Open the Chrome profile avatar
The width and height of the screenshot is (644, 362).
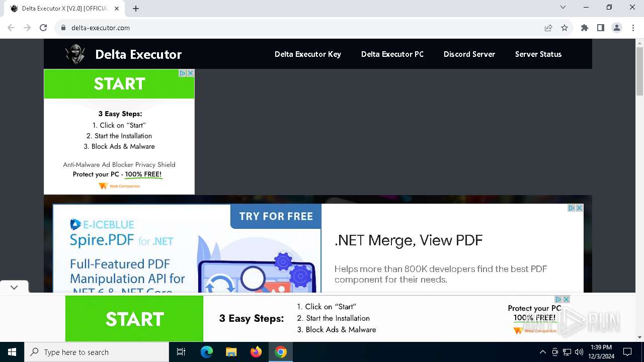617,28
